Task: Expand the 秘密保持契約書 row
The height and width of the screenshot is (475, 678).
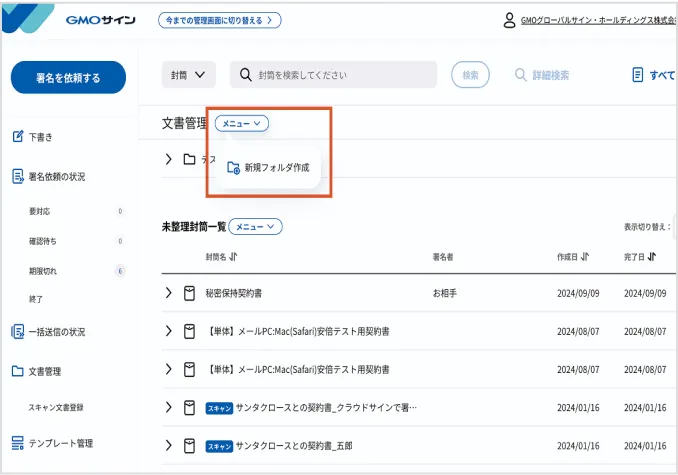Action: click(169, 293)
